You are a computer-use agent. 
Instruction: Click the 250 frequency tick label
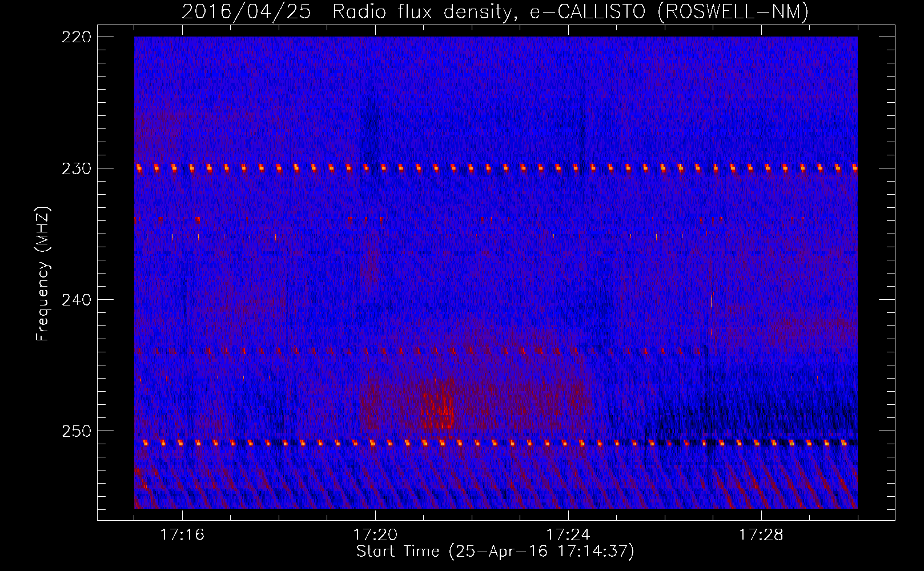click(x=77, y=431)
